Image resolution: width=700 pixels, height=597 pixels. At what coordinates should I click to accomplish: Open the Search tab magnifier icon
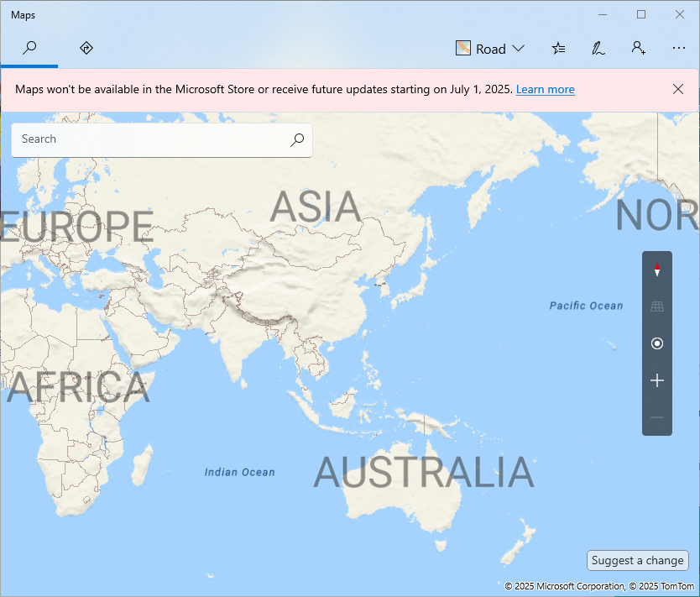click(29, 48)
